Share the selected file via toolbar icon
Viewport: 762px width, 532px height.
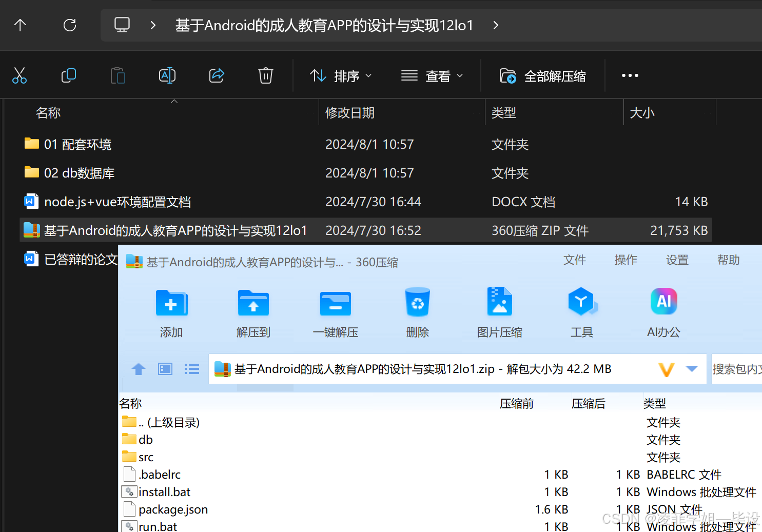pyautogui.click(x=217, y=76)
